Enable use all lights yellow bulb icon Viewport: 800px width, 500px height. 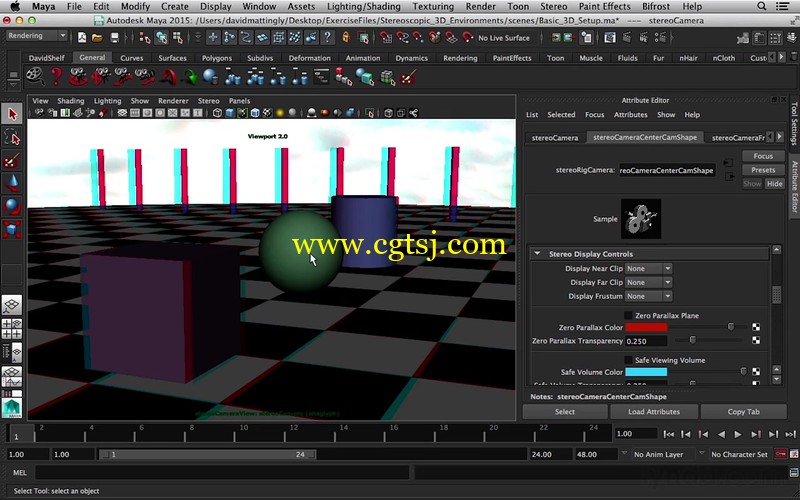(x=280, y=113)
